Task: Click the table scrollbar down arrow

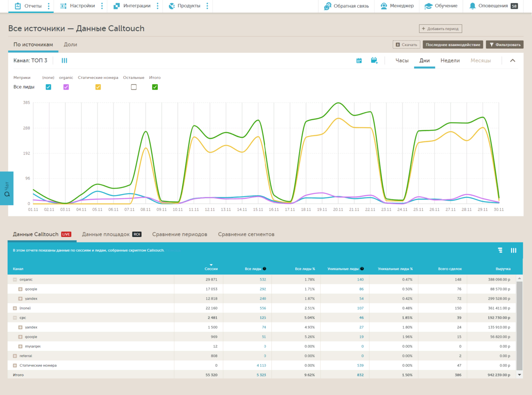Action: click(520, 375)
